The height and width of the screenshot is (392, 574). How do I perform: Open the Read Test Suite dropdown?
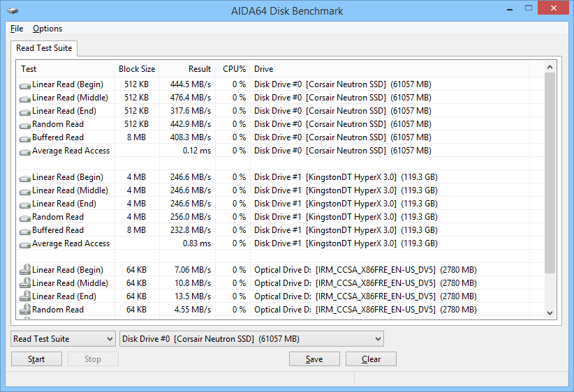(x=63, y=339)
